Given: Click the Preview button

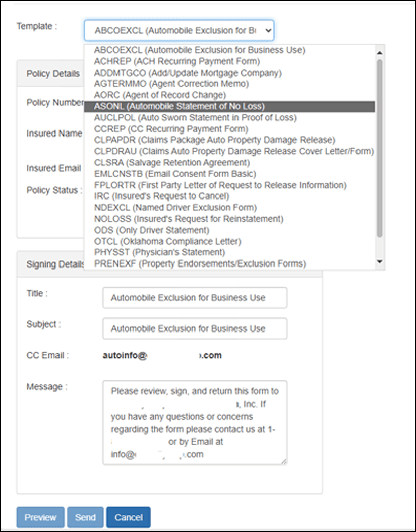Looking at the screenshot, I should tap(40, 517).
